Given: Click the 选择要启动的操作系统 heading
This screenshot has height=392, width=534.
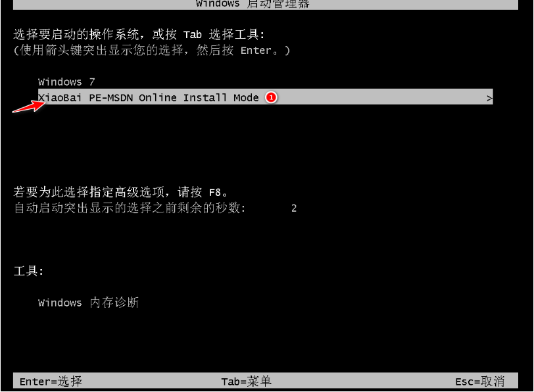Looking at the screenshot, I should point(76,34).
